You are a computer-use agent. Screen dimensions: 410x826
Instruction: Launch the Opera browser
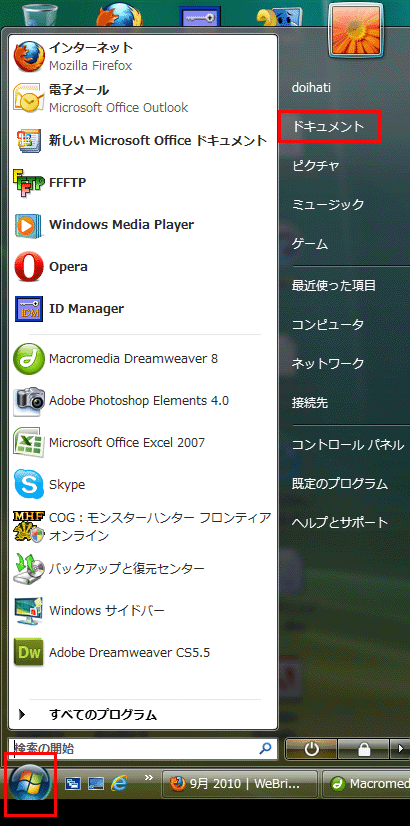[142, 267]
